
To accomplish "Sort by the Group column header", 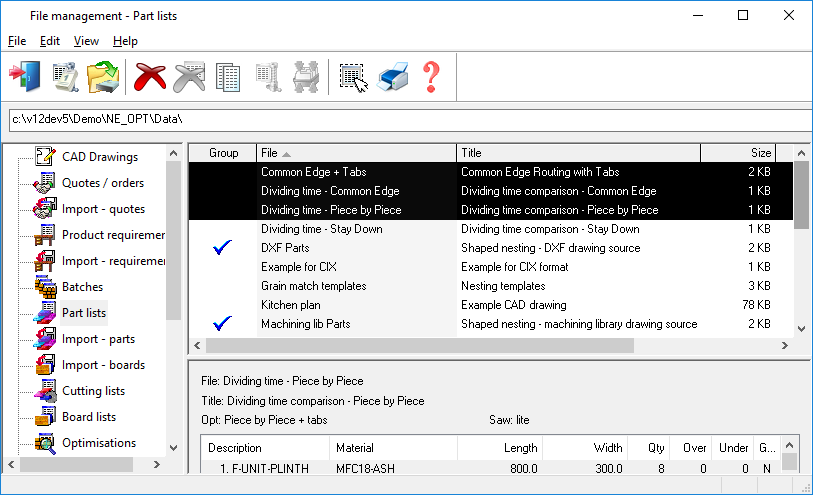I will click(x=223, y=153).
